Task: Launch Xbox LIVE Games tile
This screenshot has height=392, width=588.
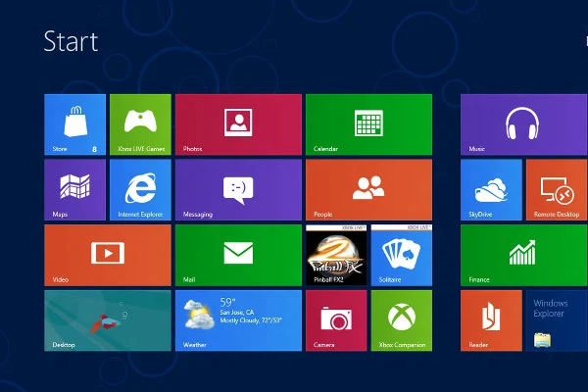Action: point(140,124)
